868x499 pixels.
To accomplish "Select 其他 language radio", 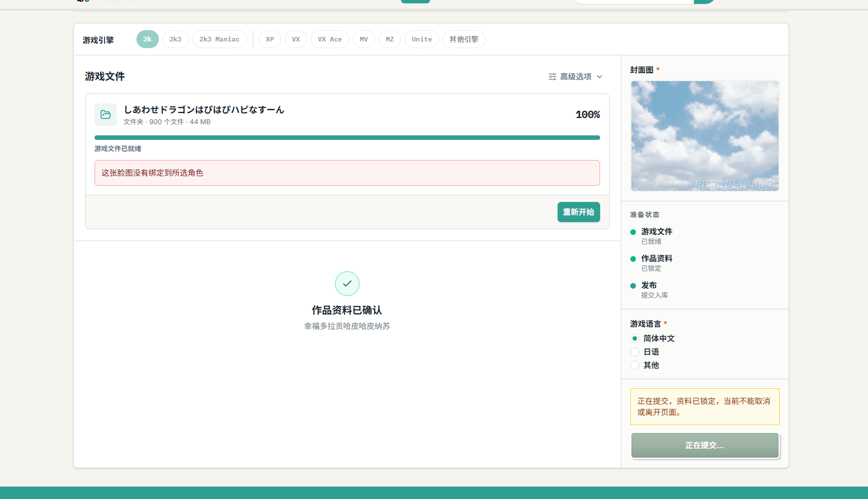I will click(635, 365).
